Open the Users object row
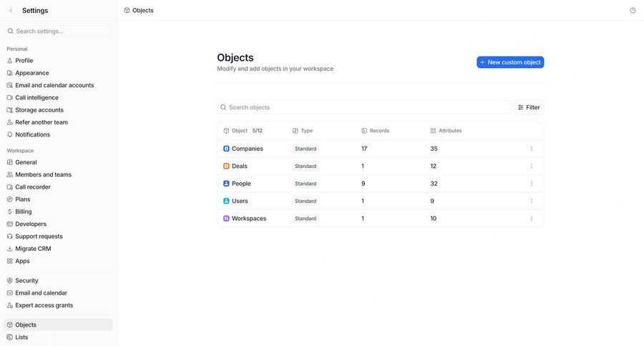Screen dimensions: 644x346 (x=381, y=201)
